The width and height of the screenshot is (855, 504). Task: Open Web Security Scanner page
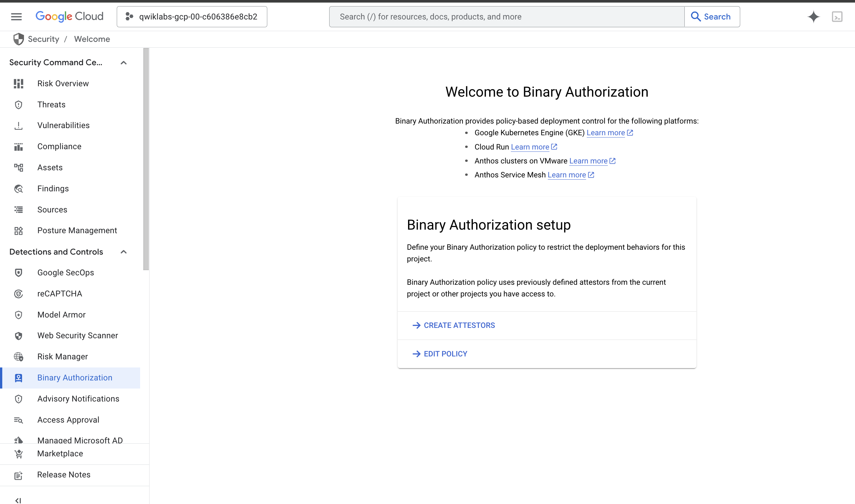pos(70,336)
